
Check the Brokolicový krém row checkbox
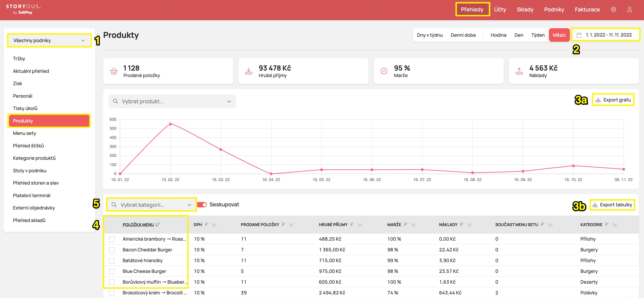click(x=112, y=293)
